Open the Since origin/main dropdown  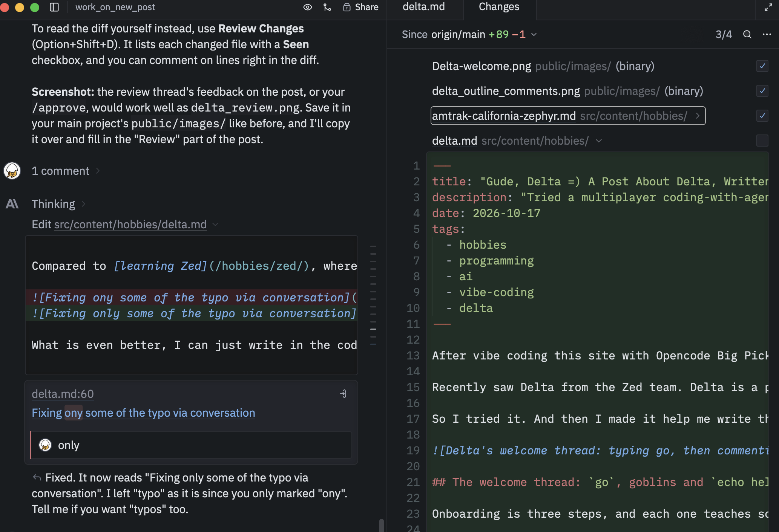pyautogui.click(x=469, y=34)
